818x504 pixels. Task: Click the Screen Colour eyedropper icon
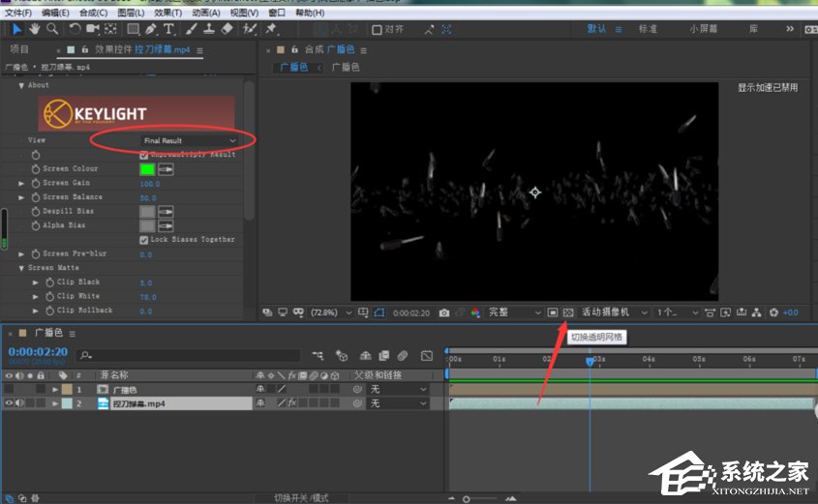click(167, 169)
